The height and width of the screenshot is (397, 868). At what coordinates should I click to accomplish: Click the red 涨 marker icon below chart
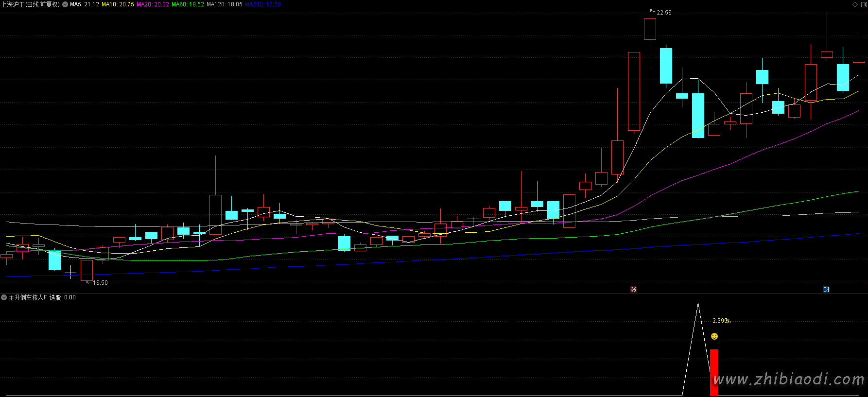(x=633, y=290)
